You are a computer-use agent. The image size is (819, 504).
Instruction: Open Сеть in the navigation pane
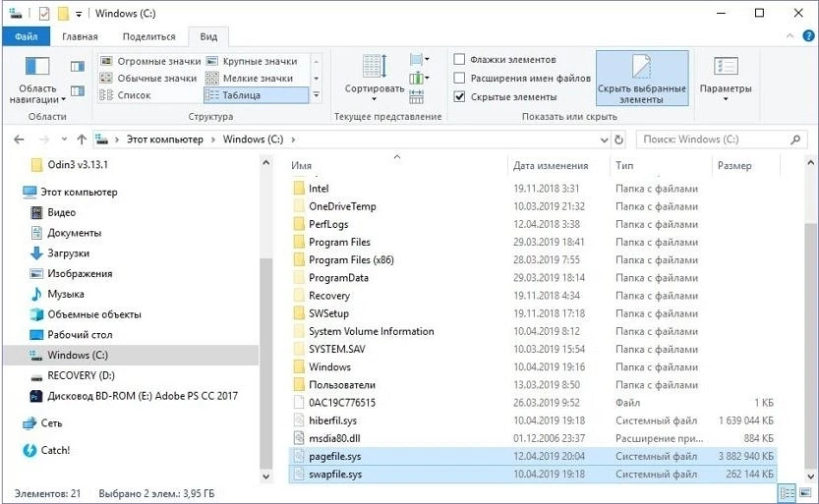tap(51, 423)
